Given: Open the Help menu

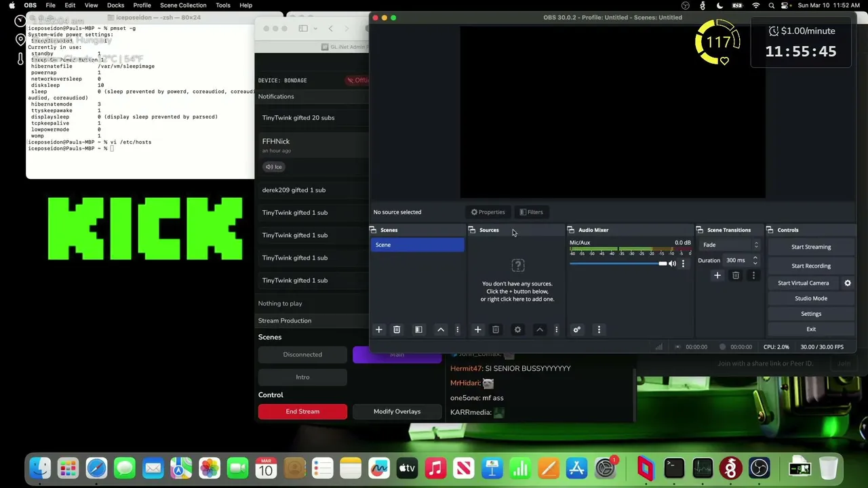Looking at the screenshot, I should point(245,5).
